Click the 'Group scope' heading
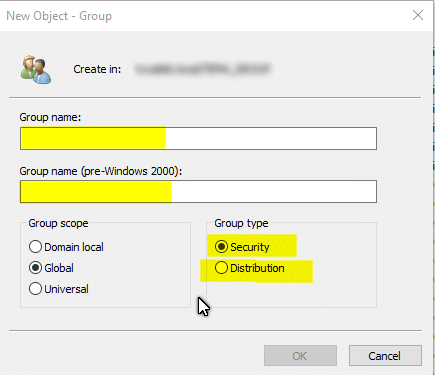This screenshot has width=435, height=375. [58, 223]
